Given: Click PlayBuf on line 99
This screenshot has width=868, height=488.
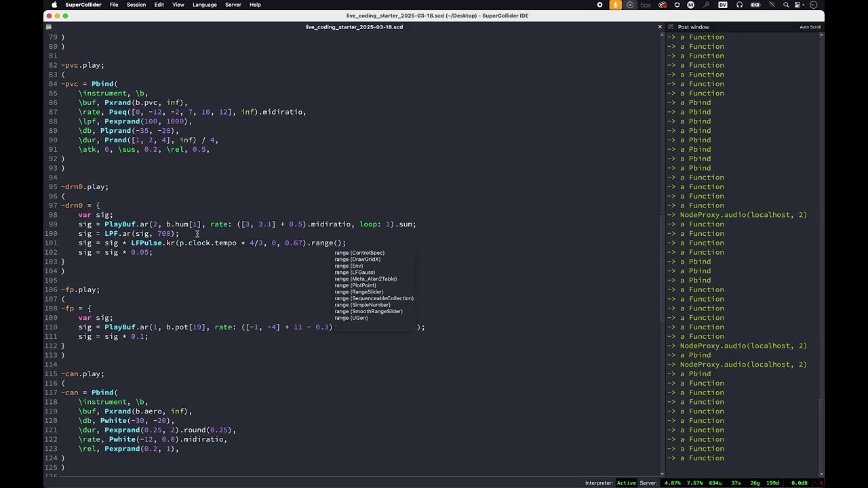Looking at the screenshot, I should click(x=120, y=224).
